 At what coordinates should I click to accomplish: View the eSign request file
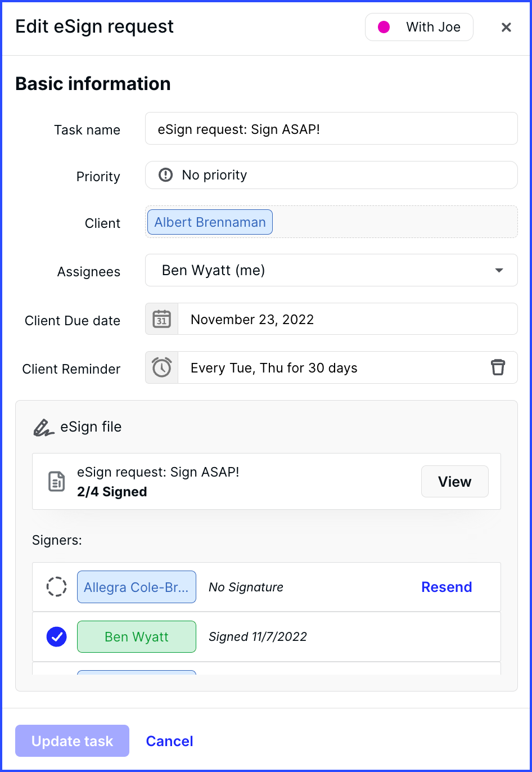point(455,482)
